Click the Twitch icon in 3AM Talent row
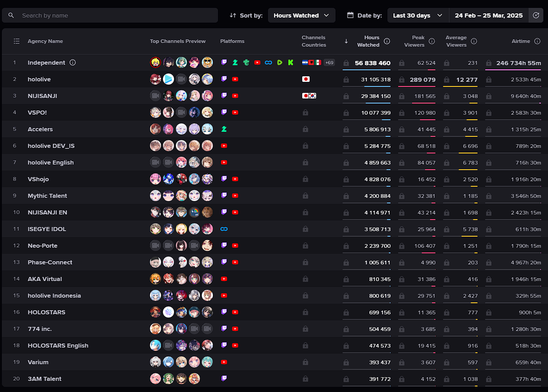Image resolution: width=548 pixels, height=392 pixels. point(224,379)
